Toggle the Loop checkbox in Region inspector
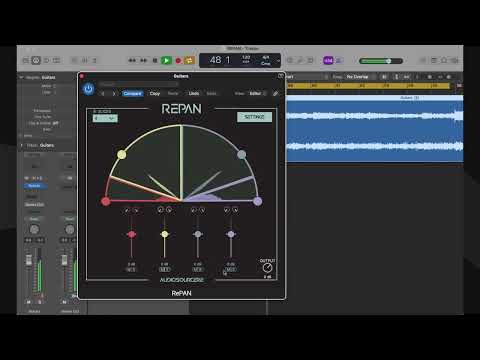The image size is (480, 360). [x=55, y=92]
